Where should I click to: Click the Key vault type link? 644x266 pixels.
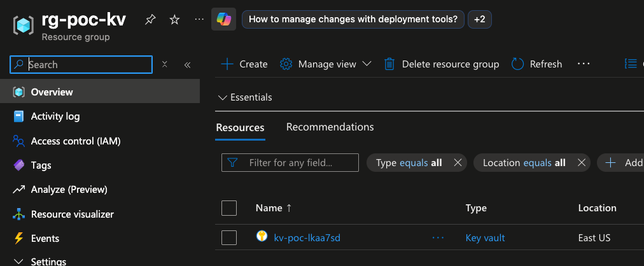coord(485,237)
